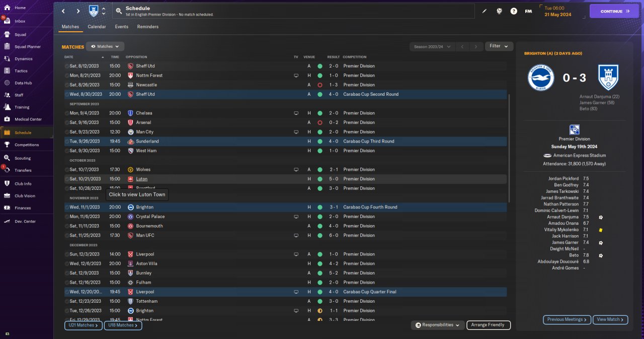Click the Arsenal row 0 - 2 result
The width and height of the screenshot is (644, 339).
point(334,122)
